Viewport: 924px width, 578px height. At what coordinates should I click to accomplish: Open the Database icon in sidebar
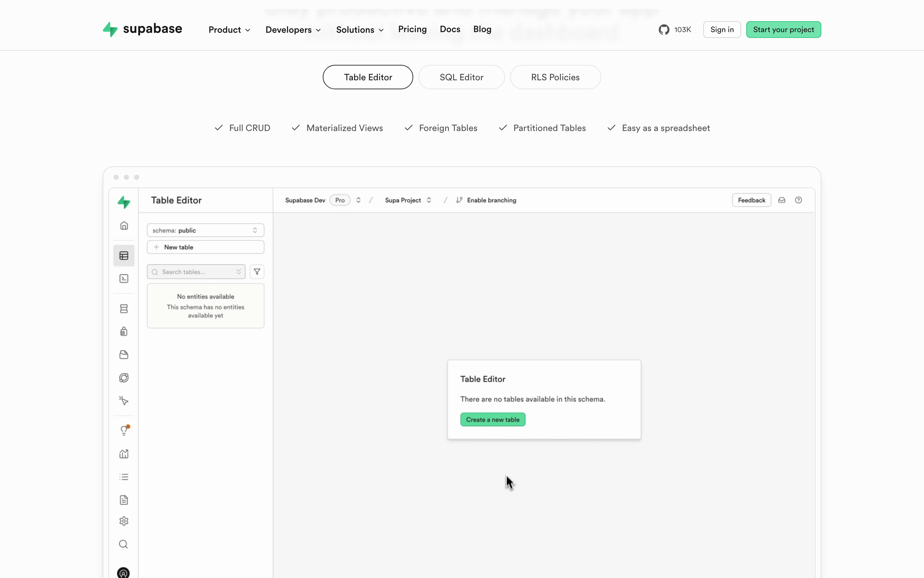pyautogui.click(x=124, y=309)
